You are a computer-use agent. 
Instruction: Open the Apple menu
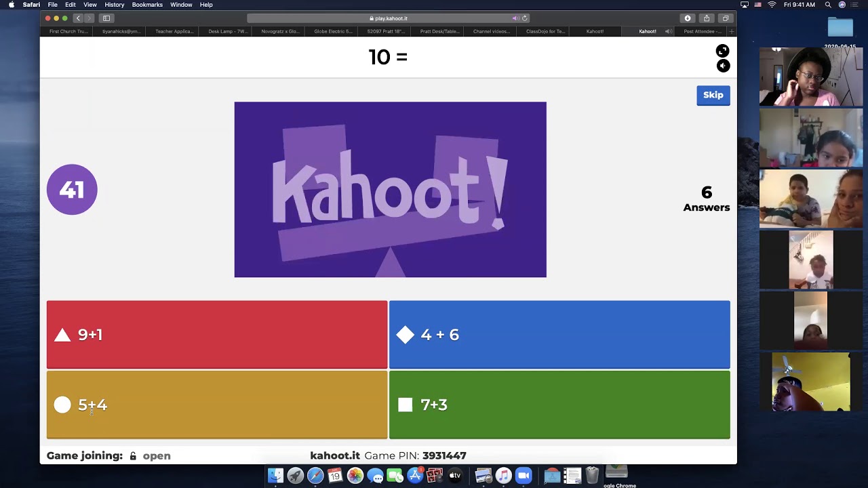tap(12, 5)
